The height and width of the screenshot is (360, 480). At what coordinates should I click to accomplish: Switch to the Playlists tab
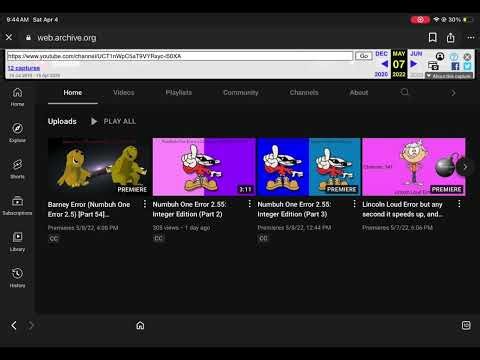[x=179, y=93]
